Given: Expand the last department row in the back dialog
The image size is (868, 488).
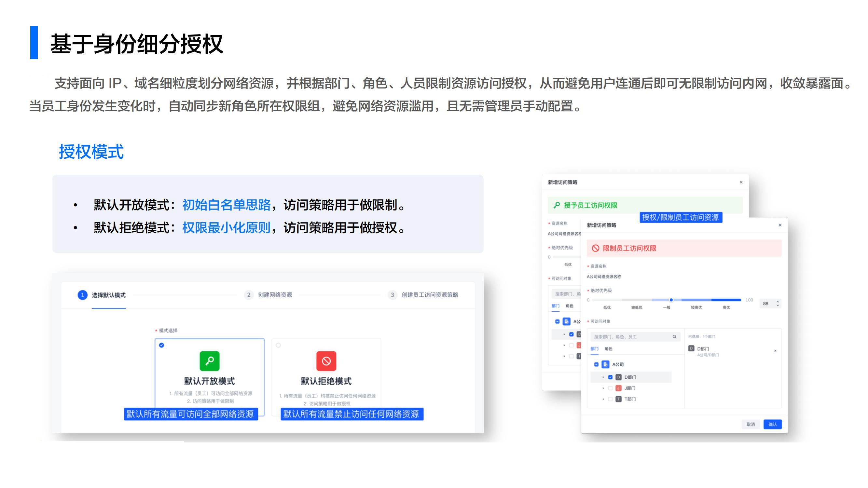Looking at the screenshot, I should pyautogui.click(x=564, y=356).
